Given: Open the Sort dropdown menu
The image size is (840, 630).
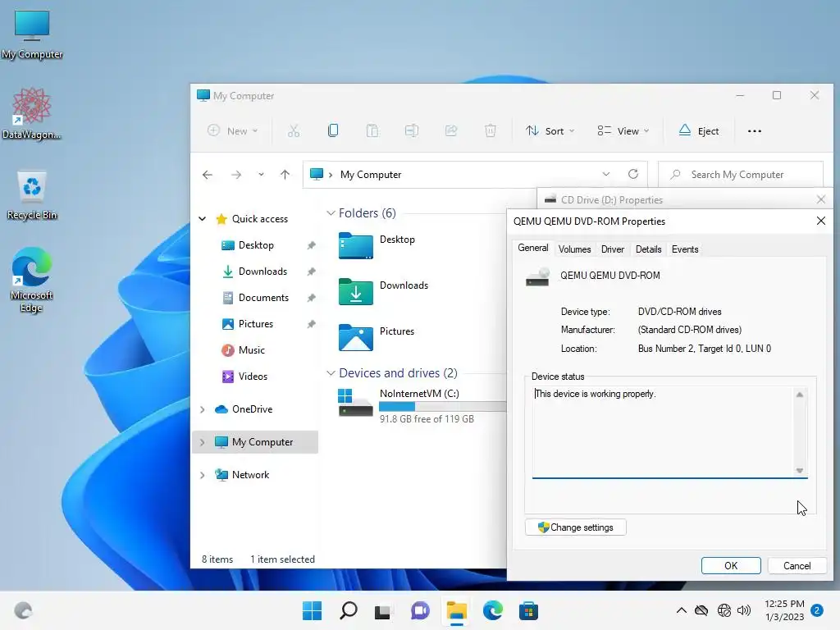Looking at the screenshot, I should 550,130.
